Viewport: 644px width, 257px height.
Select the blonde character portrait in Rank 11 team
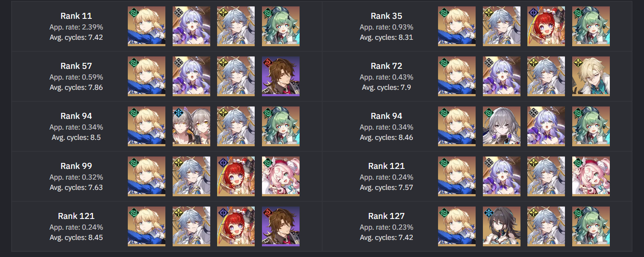(x=147, y=26)
